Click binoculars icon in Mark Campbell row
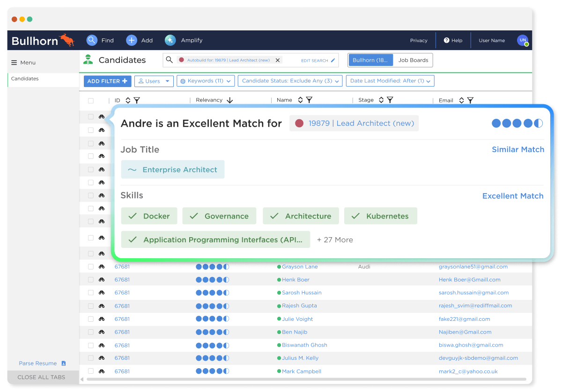 (102, 371)
